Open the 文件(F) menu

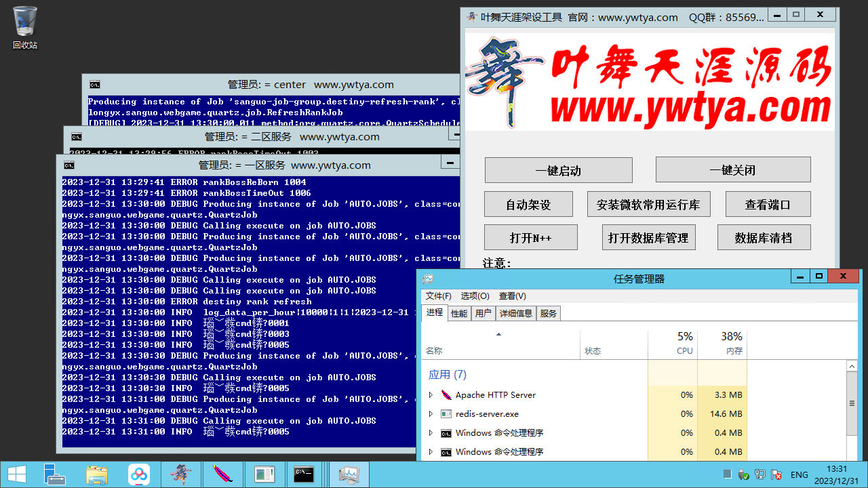[x=439, y=296]
